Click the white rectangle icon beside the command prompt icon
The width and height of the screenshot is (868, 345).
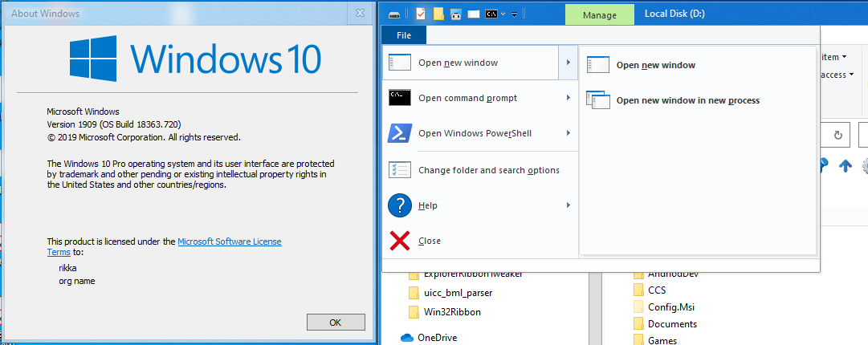coord(473,14)
